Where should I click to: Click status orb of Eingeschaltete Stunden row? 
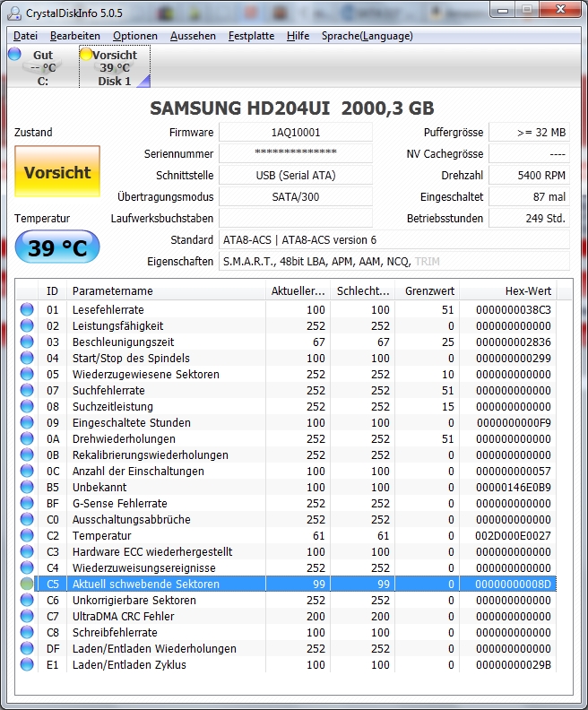[27, 422]
